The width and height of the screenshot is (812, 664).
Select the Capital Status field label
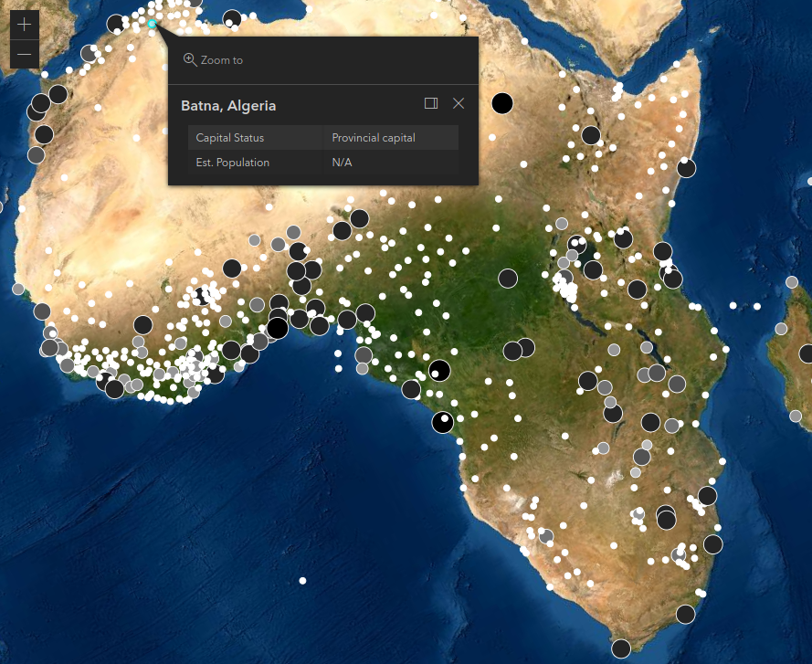click(230, 138)
